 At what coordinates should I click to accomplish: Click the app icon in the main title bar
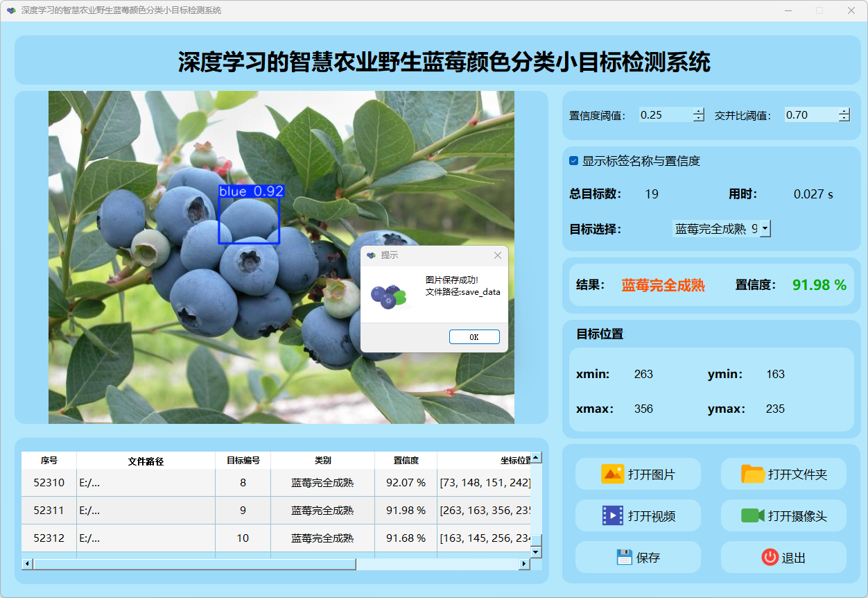(x=11, y=10)
